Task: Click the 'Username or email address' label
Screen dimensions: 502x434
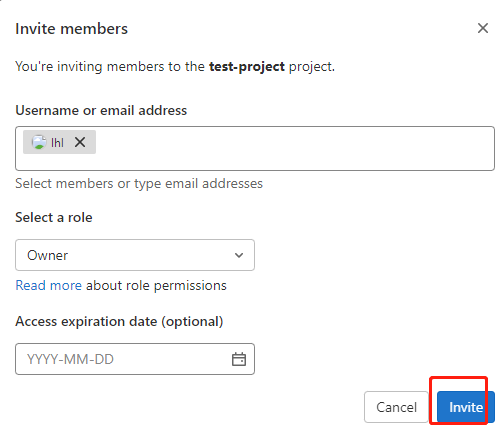Action: (101, 110)
